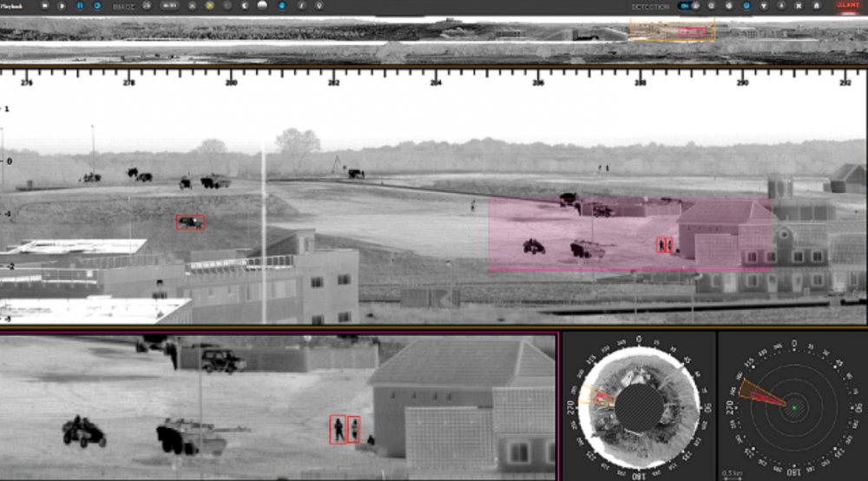Click the red-boxed pedestrians in zoom view

click(345, 429)
